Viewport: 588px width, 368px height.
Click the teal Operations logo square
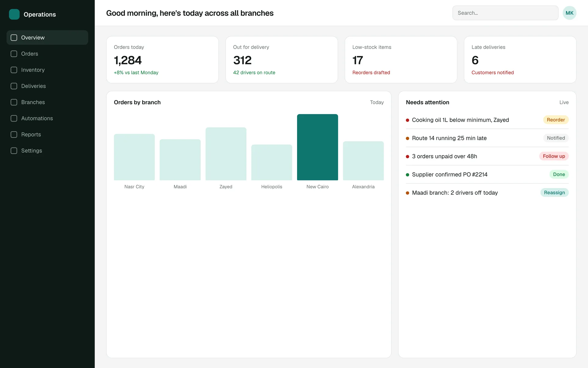[14, 14]
